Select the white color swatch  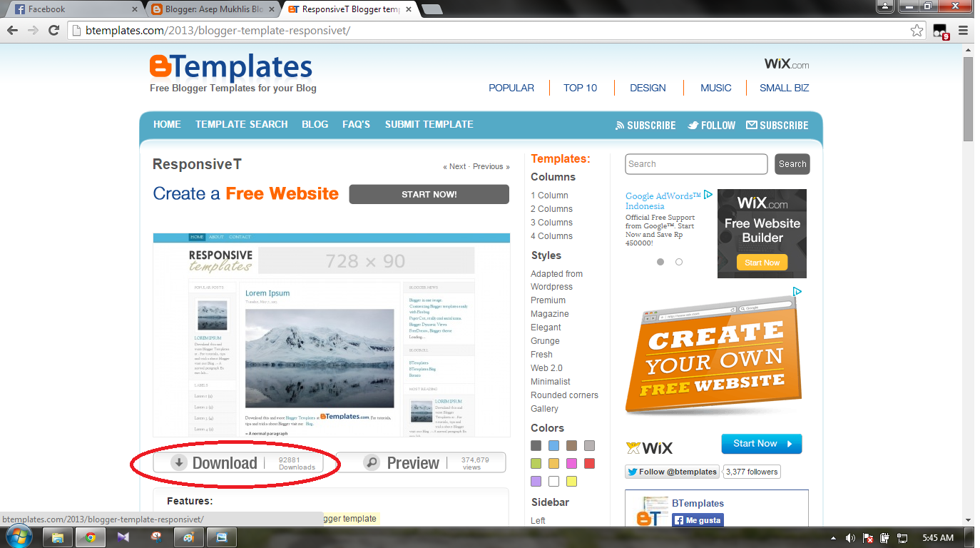(553, 482)
